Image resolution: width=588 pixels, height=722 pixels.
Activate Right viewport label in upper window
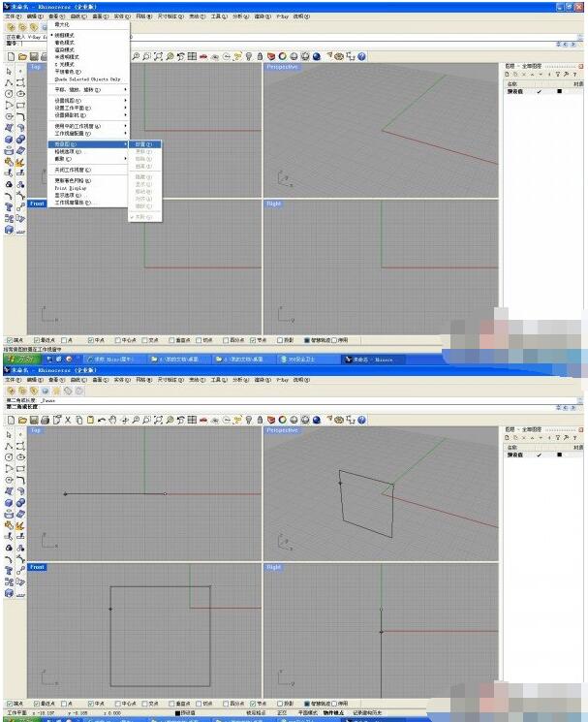pos(274,204)
